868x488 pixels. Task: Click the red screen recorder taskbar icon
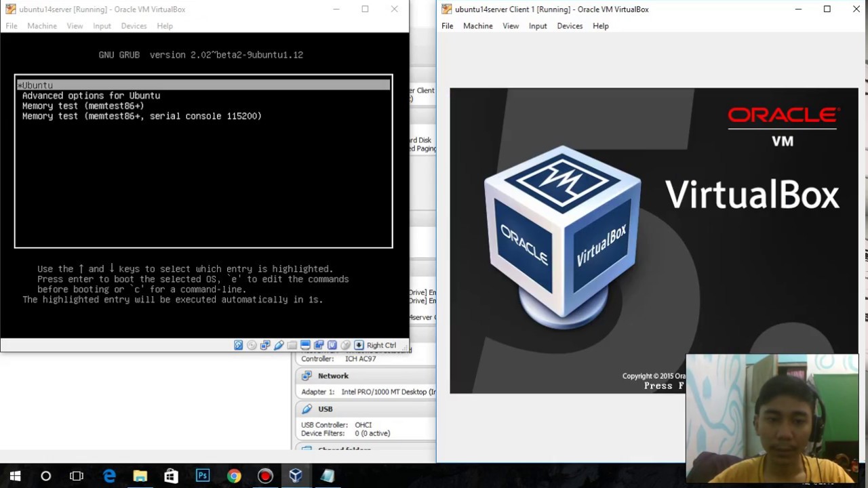point(264,476)
